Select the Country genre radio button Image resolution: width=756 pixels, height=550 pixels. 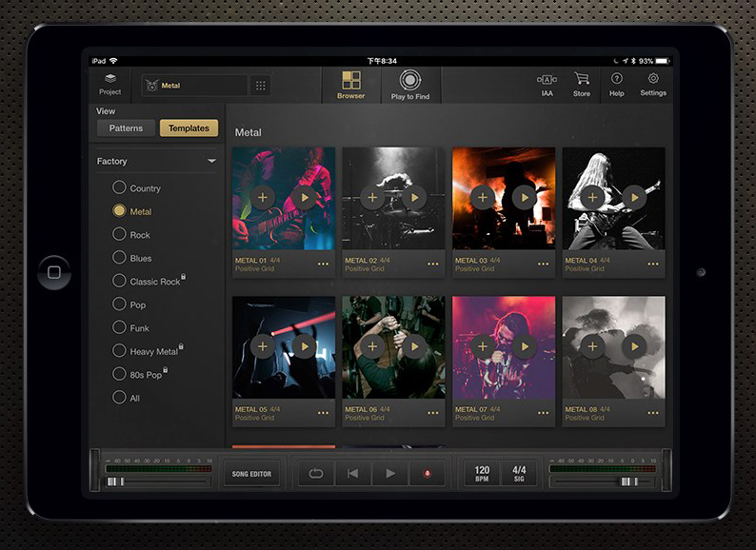point(119,187)
